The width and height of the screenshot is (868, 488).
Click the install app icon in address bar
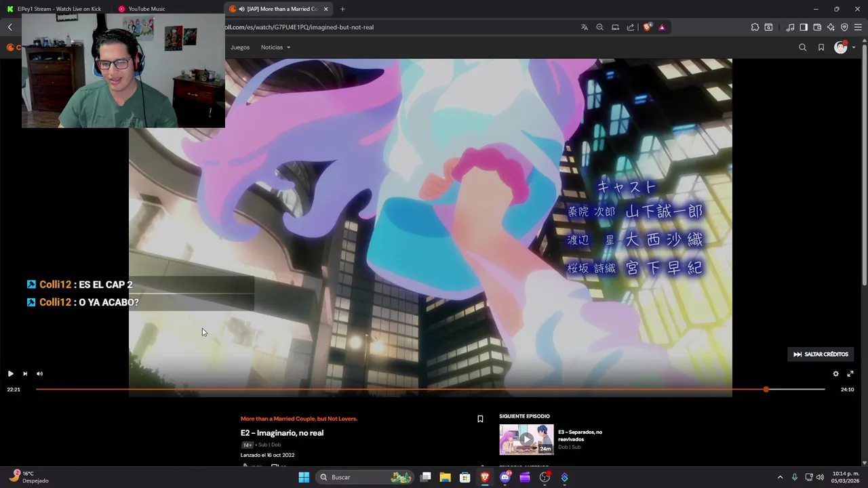pos(615,27)
